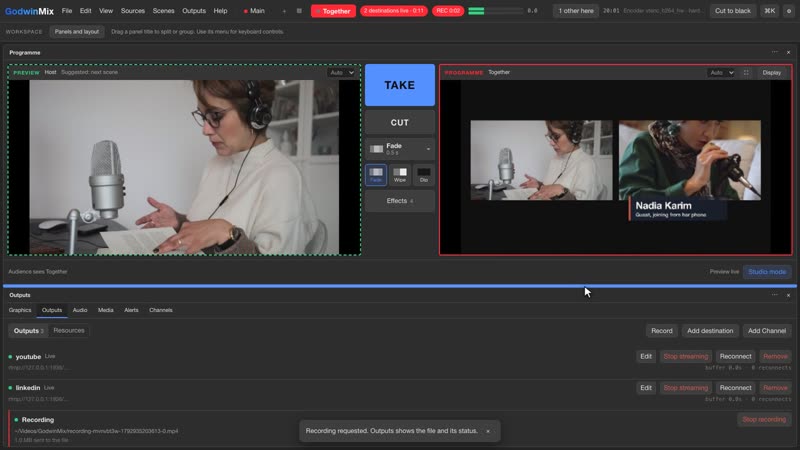Open the Fade 0.5 s transition dropdown
800x450 pixels.
coord(399,149)
